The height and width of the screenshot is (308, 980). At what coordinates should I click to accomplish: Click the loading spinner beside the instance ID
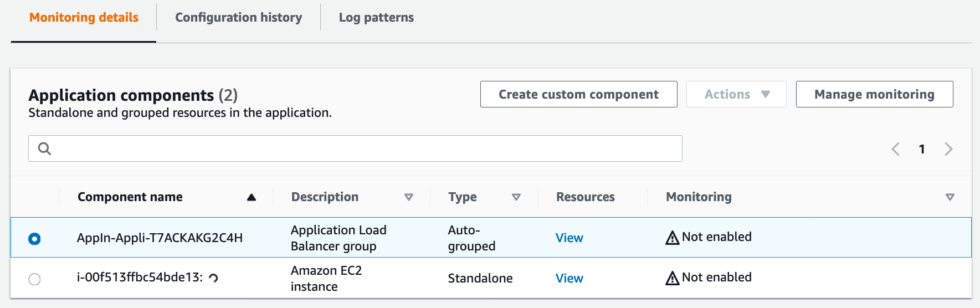pyautogui.click(x=213, y=278)
